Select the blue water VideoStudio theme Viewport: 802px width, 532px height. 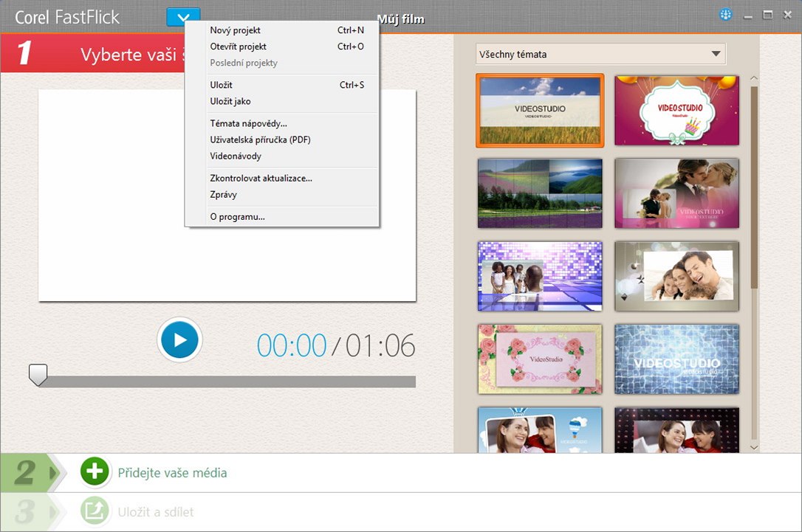[676, 359]
